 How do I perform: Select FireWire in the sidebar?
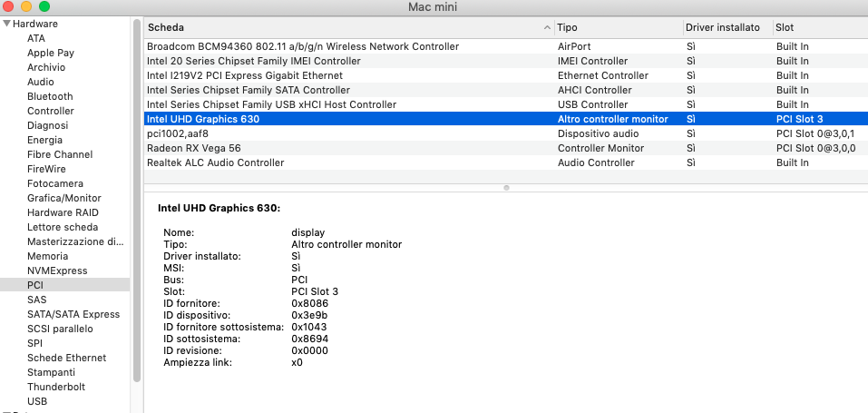pyautogui.click(x=46, y=169)
